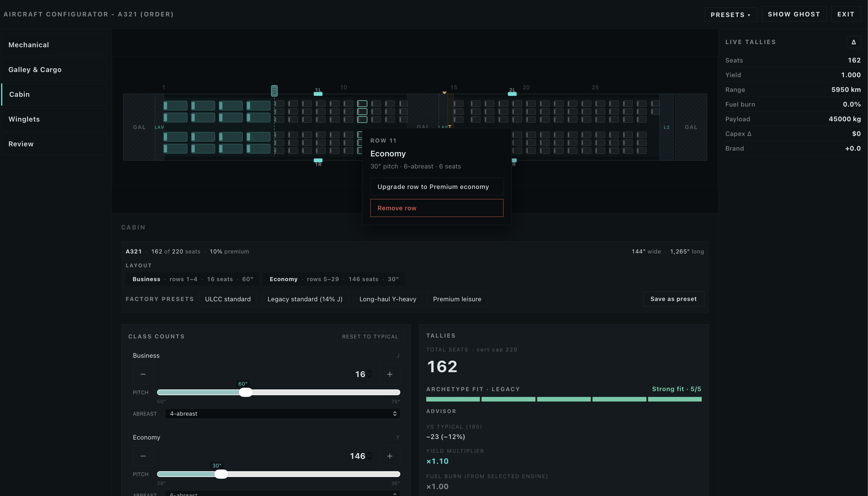
Task: Open the Presets dropdown
Action: point(731,15)
